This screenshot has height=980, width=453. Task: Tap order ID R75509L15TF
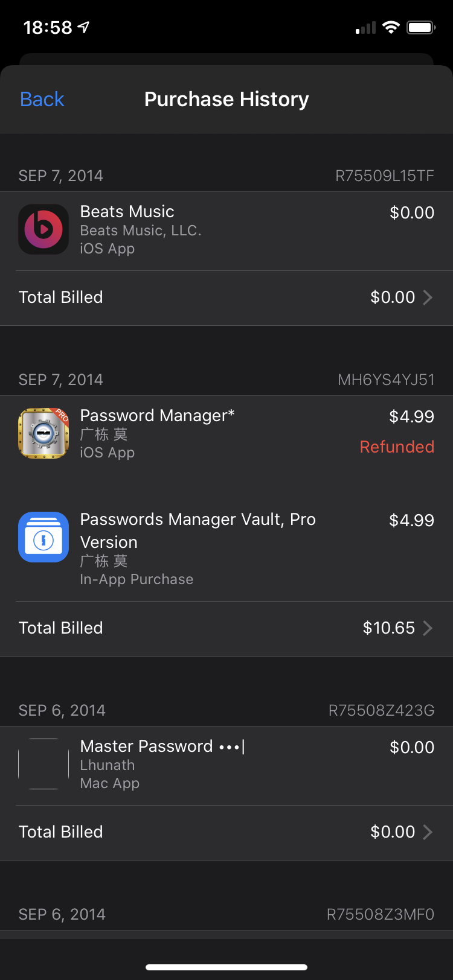(385, 176)
